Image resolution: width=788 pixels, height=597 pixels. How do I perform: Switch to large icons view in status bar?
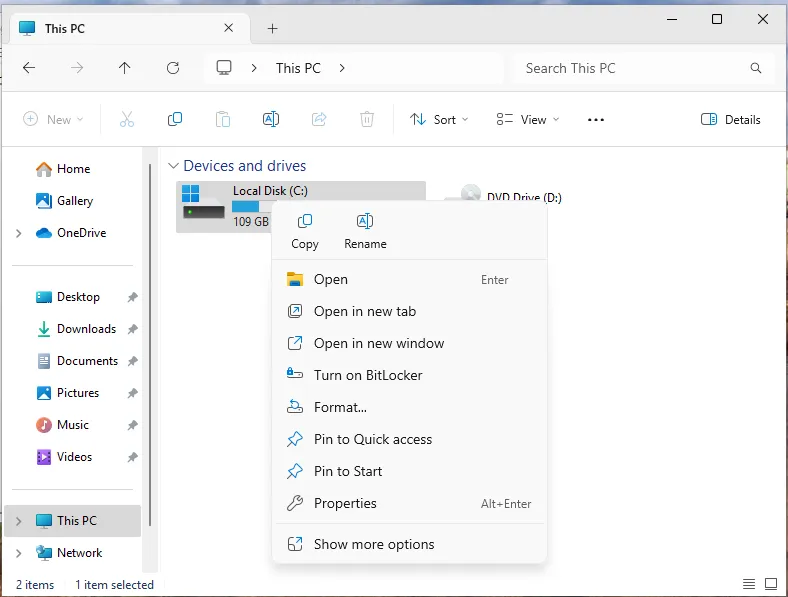[771, 584]
